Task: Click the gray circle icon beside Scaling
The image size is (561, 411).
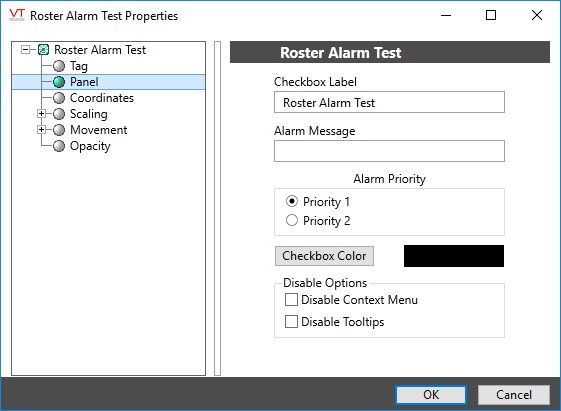Action: [x=59, y=114]
